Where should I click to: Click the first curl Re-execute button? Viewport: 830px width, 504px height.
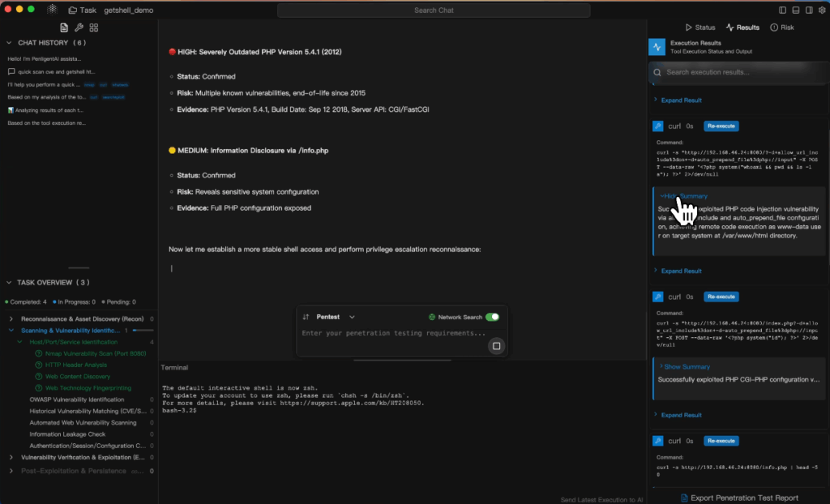point(721,126)
